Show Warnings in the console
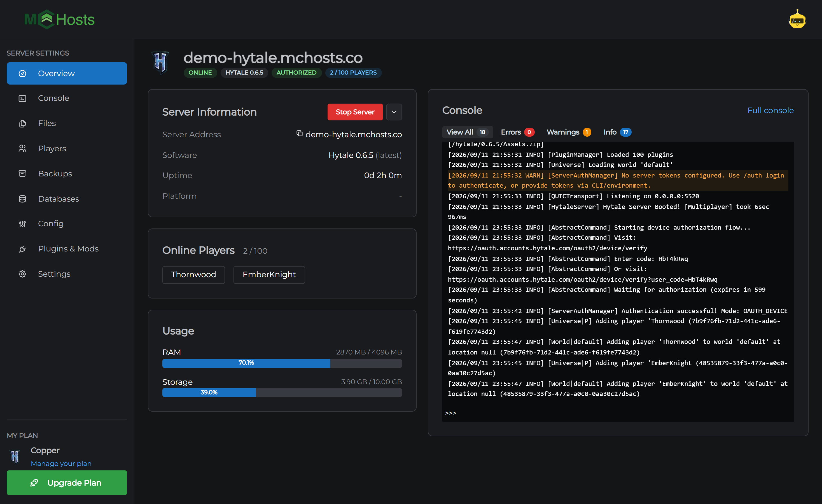Screen dimensions: 822x504 coord(569,132)
